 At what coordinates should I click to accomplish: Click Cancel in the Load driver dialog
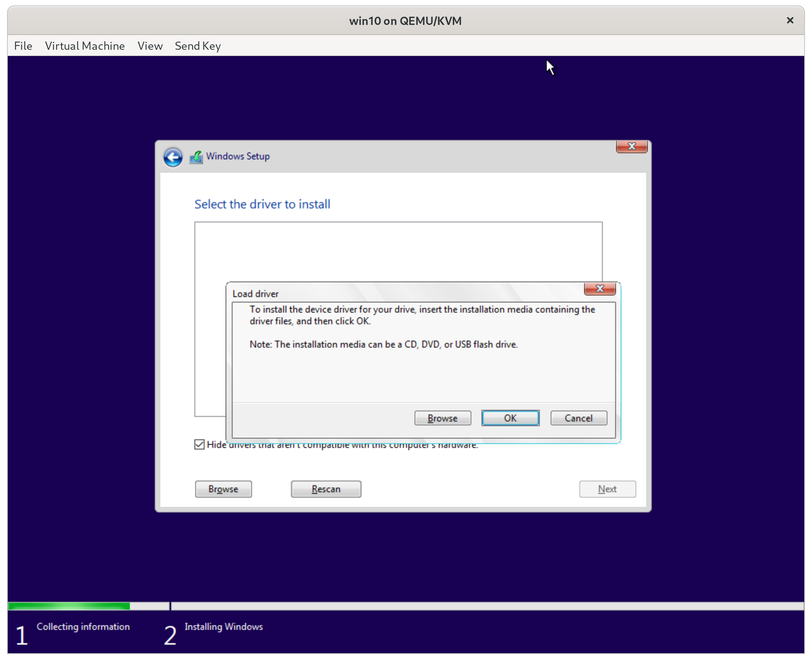pos(578,418)
